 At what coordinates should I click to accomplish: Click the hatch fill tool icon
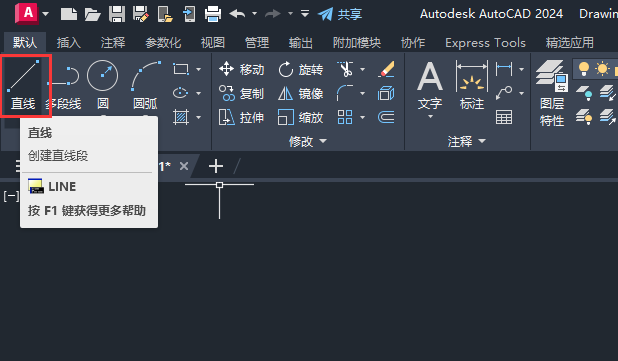tap(181, 117)
